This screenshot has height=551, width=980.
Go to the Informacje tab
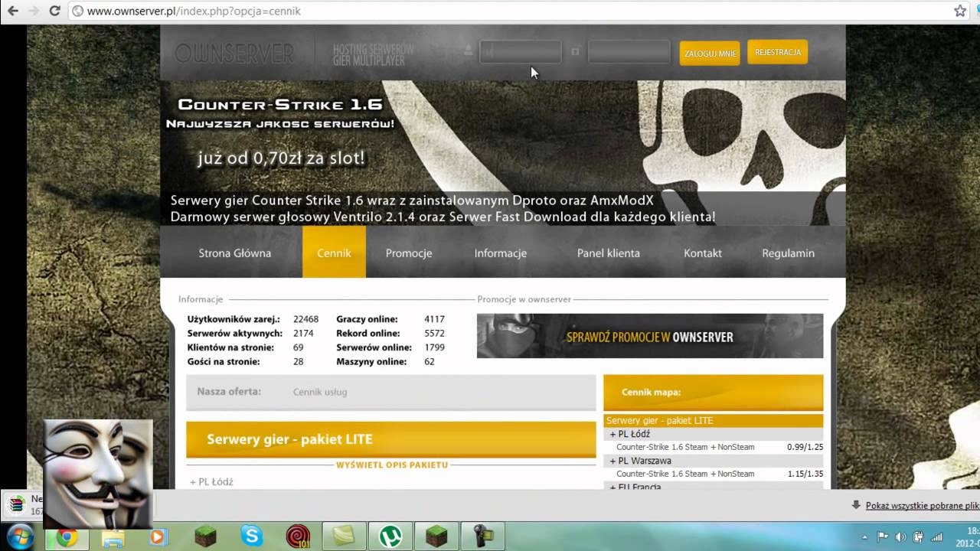click(501, 253)
